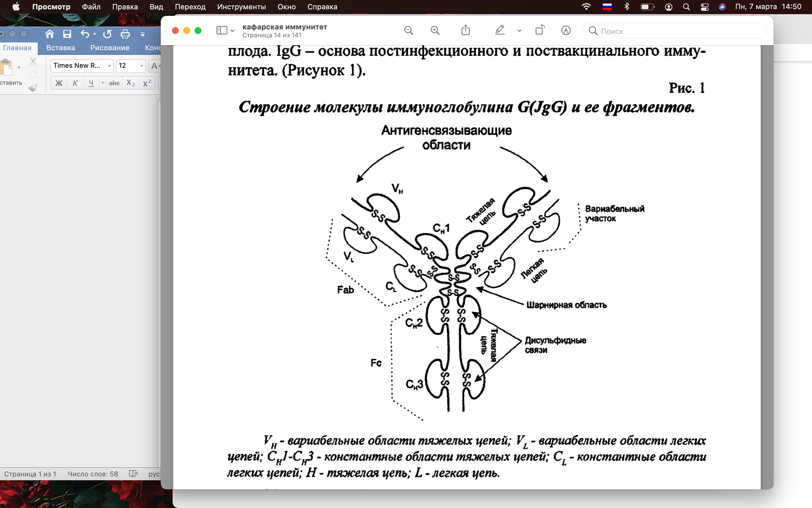Image resolution: width=812 pixels, height=508 pixels.
Task: Expand the sidebar view options chevron
Action: pyautogui.click(x=232, y=31)
